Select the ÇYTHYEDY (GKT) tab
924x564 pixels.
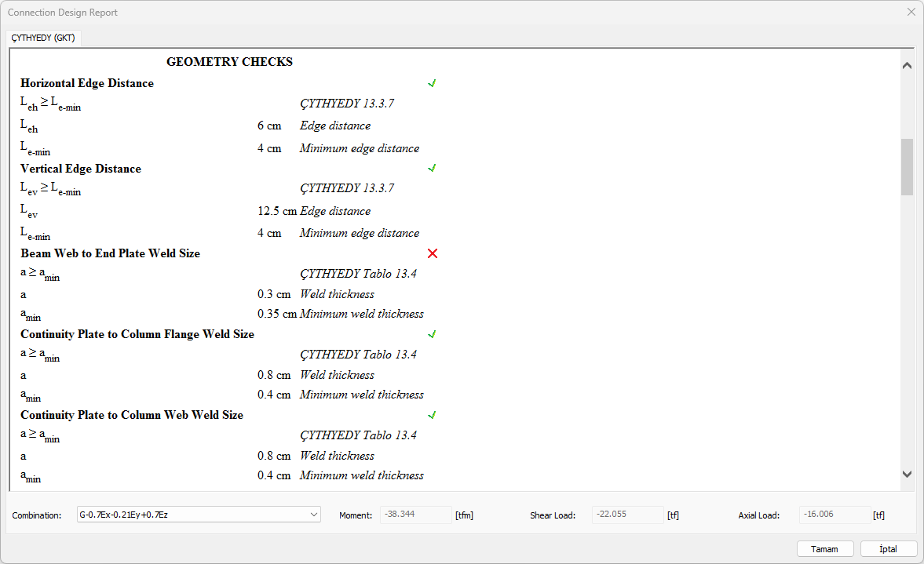pyautogui.click(x=43, y=38)
